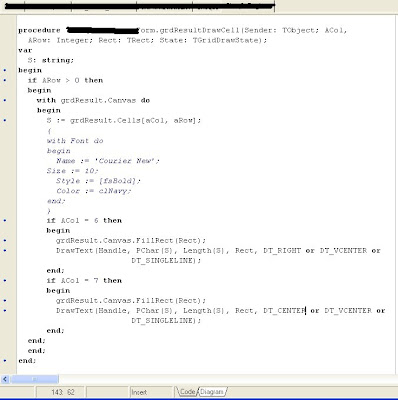This screenshot has height=400, width=398.
Task: Click the horizontal scrollbar thumb
Action: (34, 379)
